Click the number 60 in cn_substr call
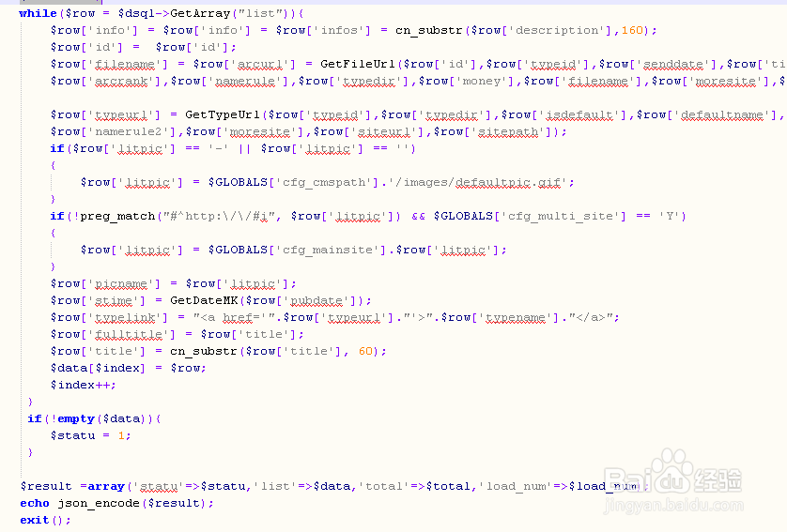This screenshot has width=787, height=532. (365, 352)
